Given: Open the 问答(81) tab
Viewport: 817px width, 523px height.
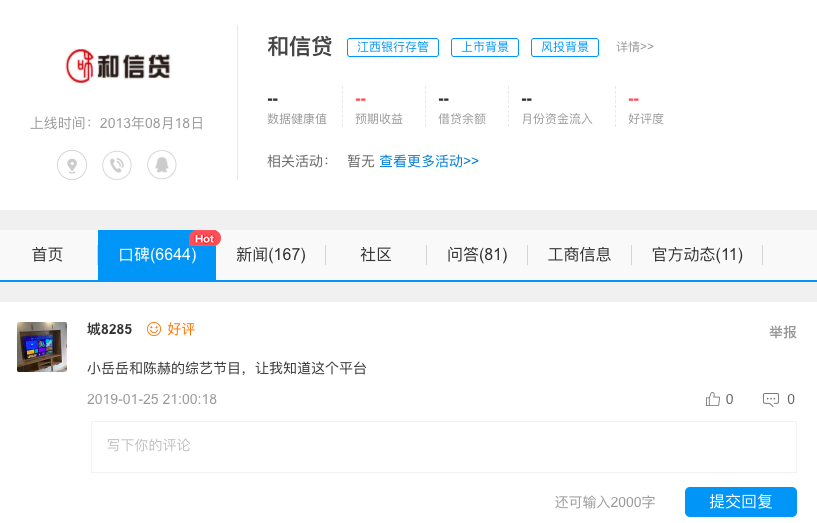Looking at the screenshot, I should (x=477, y=255).
